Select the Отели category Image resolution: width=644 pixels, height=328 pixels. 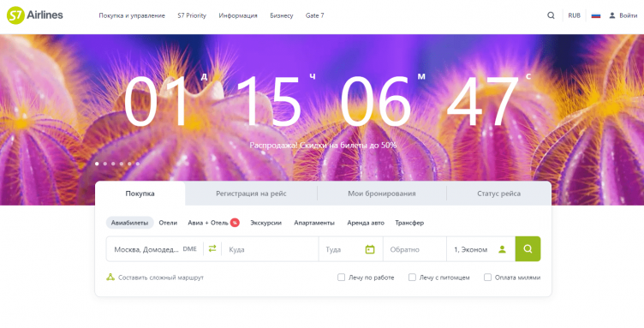(x=168, y=223)
